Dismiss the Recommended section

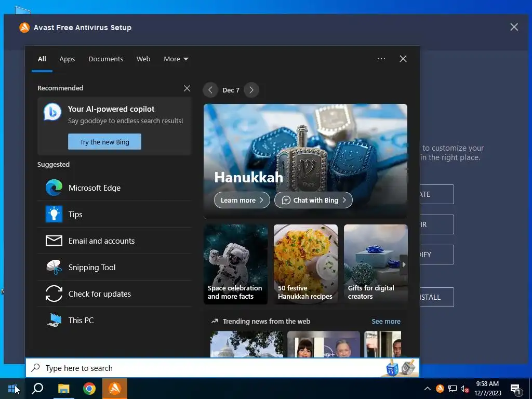click(x=187, y=88)
